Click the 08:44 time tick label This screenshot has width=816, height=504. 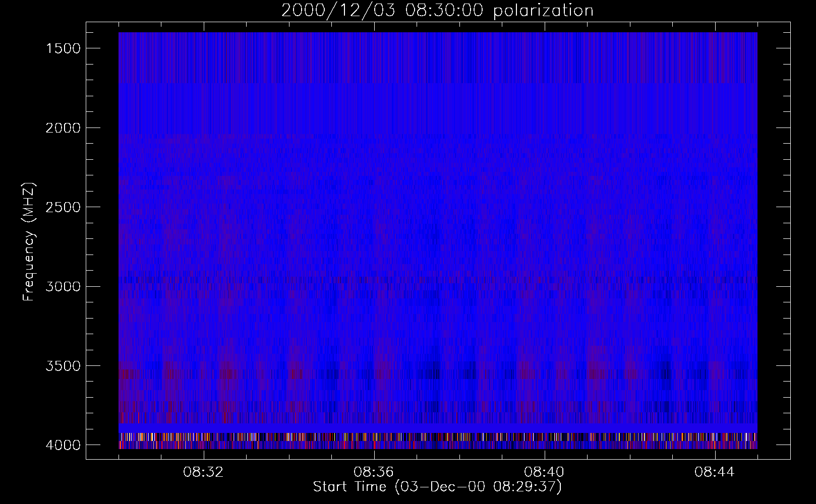click(x=715, y=472)
